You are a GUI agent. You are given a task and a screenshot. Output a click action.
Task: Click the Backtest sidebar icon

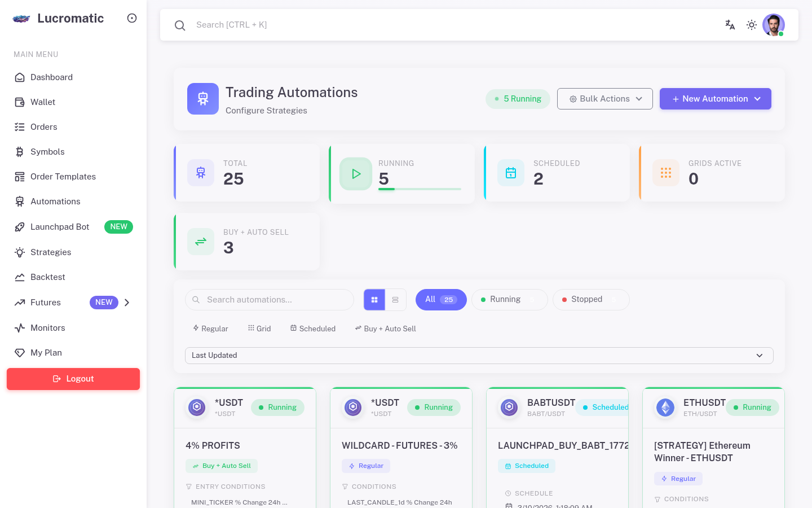click(x=19, y=277)
